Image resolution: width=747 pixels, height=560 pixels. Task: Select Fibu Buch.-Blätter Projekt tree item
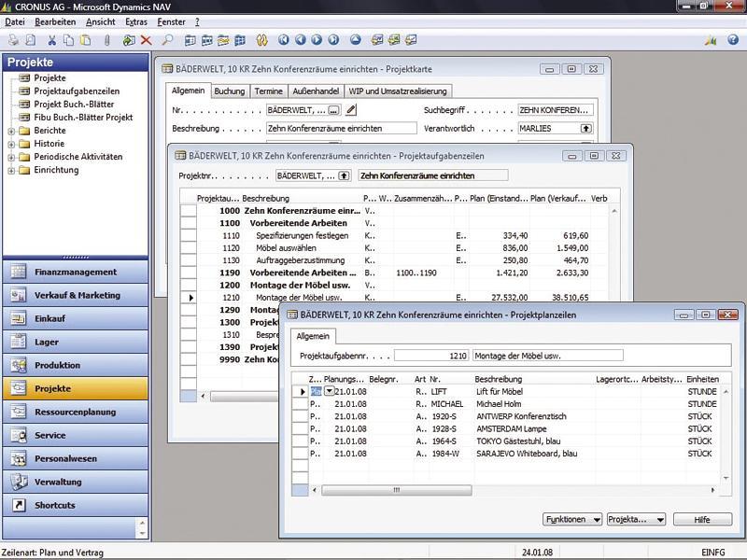[x=83, y=118]
